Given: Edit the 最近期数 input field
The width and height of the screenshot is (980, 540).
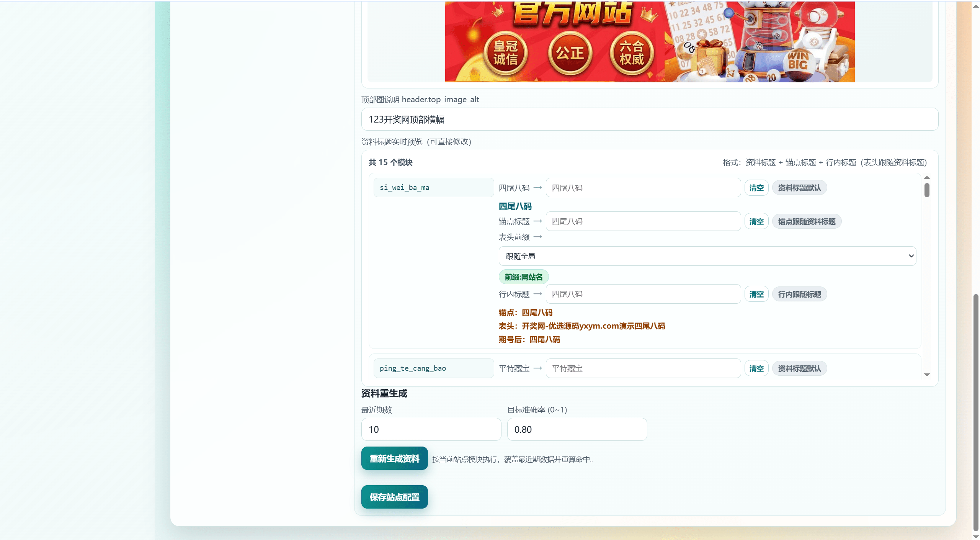Looking at the screenshot, I should (431, 429).
